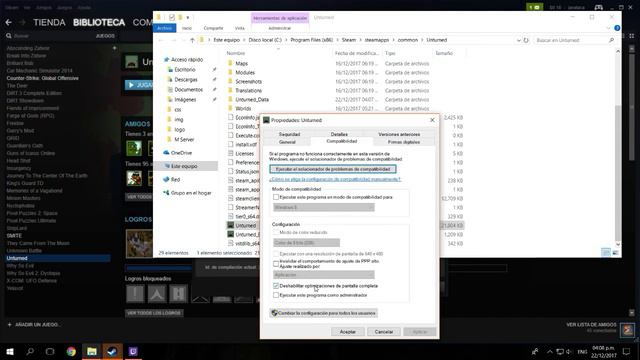Switch Explorer to large icons view
Viewport: 640px width, 360px height.
(x=615, y=253)
